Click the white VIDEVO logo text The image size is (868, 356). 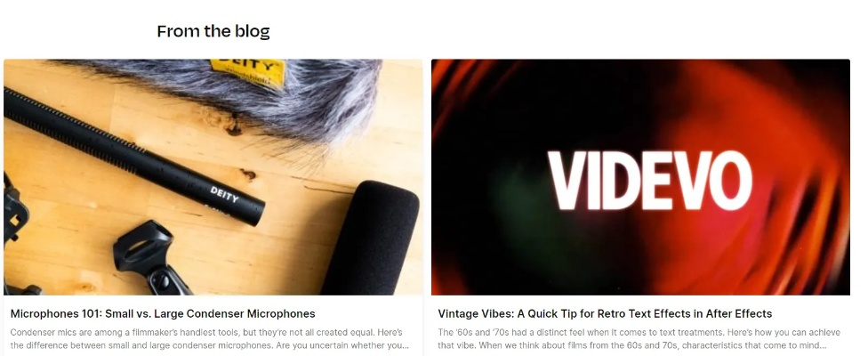coord(650,181)
